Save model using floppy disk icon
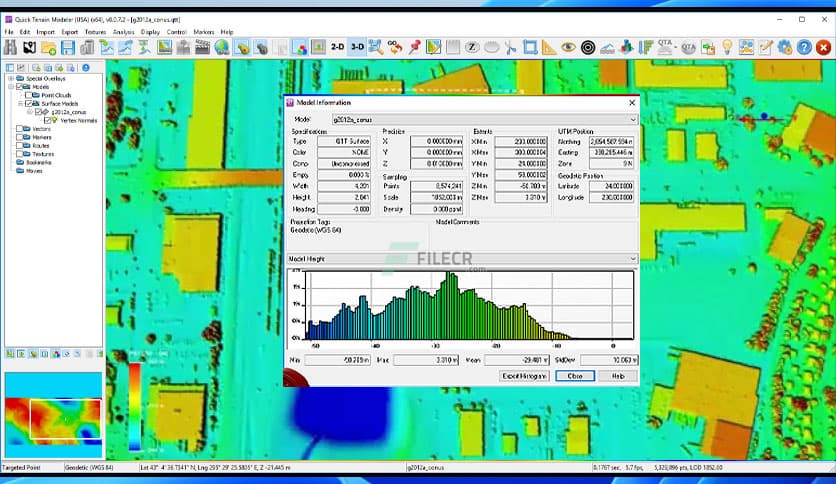Screen dimensions: 836x484 pyautogui.click(x=68, y=47)
